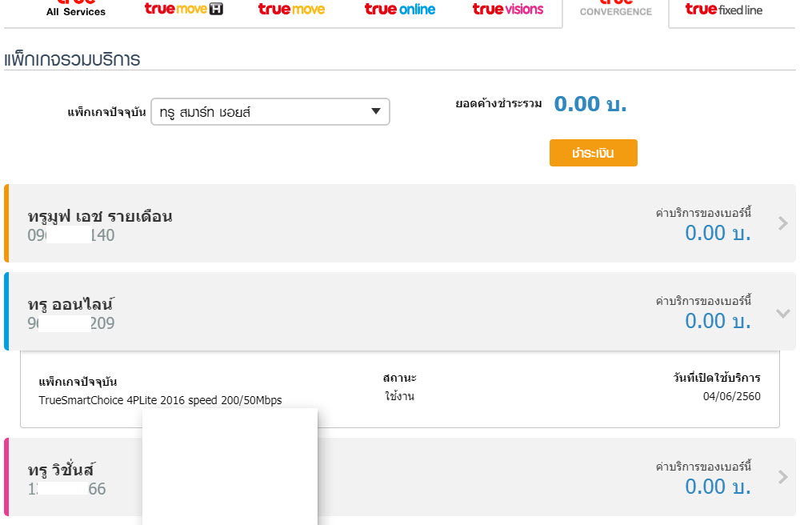Open the current package dropdown ทรู สมาร์ท ชอยส์
Image resolution: width=812 pixels, height=525 pixels.
coord(270,112)
